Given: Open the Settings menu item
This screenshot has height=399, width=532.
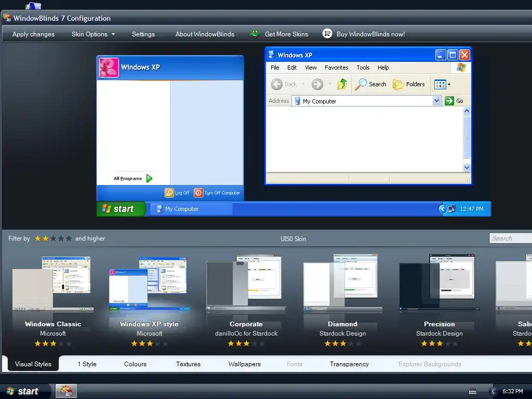Looking at the screenshot, I should 143,34.
